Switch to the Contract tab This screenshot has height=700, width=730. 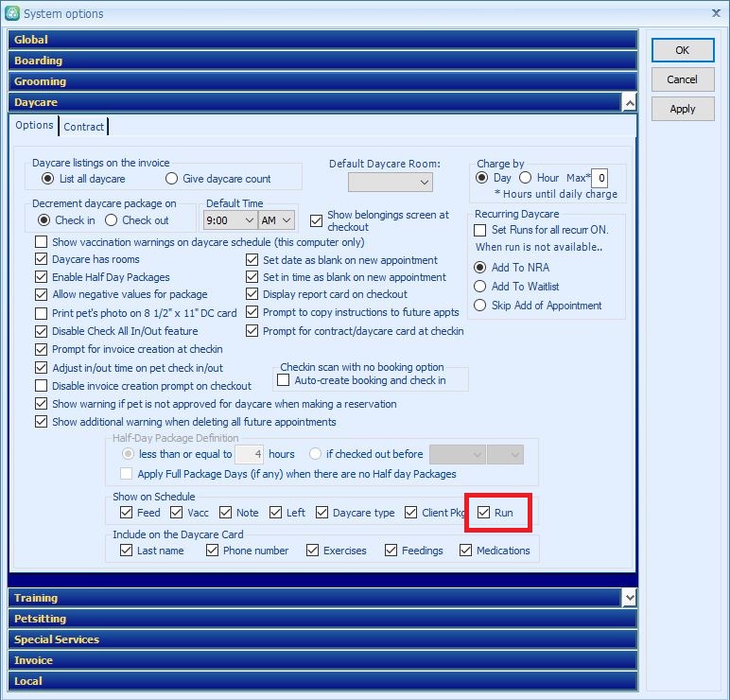84,127
